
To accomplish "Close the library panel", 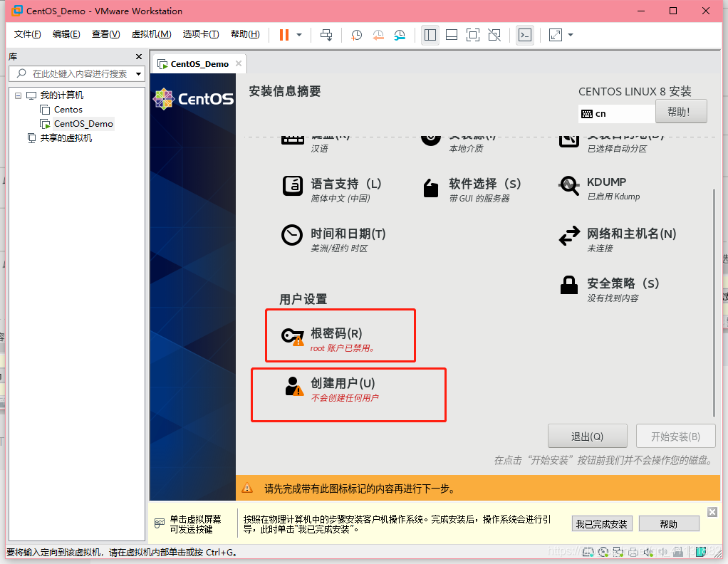I will [x=138, y=57].
